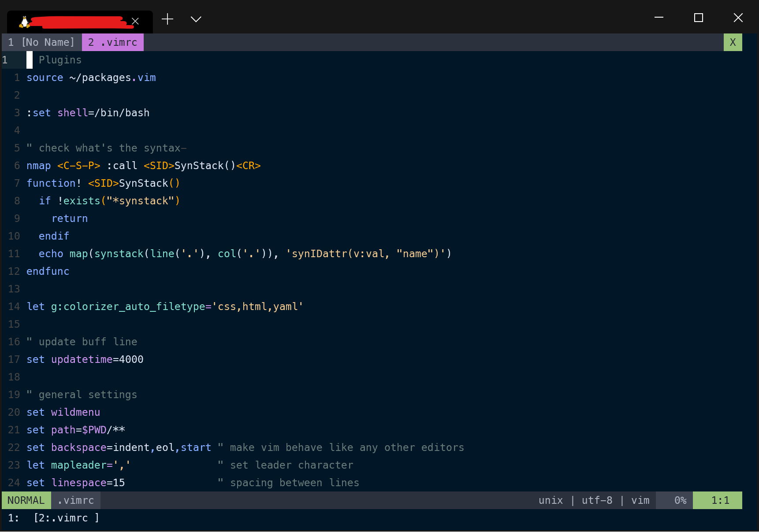
Task: Click the Linux penguin tab icon
Action: pos(25,21)
